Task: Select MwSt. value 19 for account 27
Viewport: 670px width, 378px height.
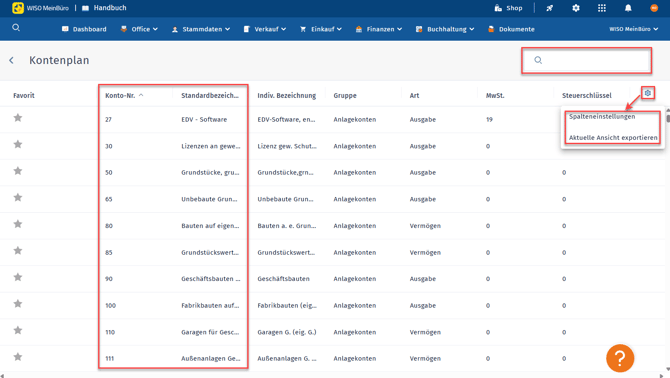Action: (489, 120)
